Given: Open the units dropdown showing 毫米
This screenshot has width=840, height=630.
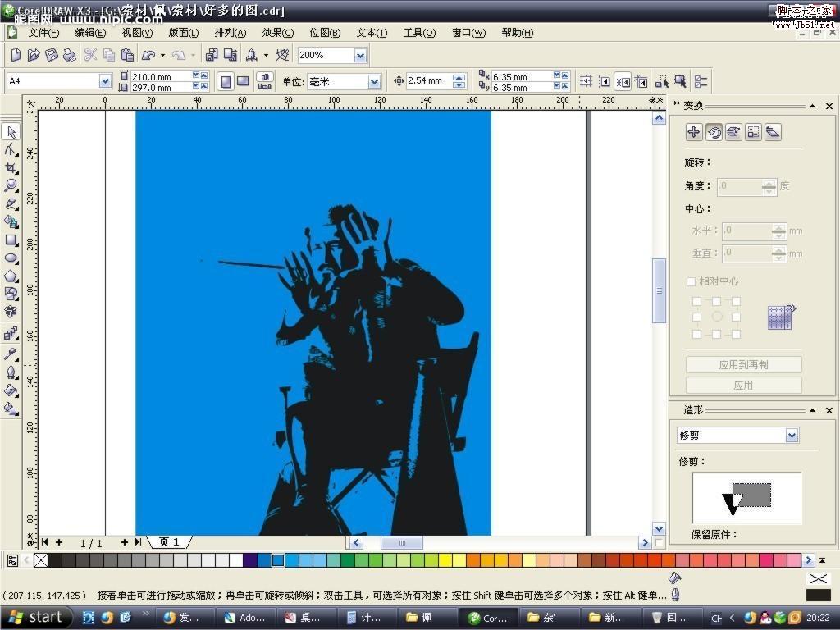Looking at the screenshot, I should click(x=374, y=82).
